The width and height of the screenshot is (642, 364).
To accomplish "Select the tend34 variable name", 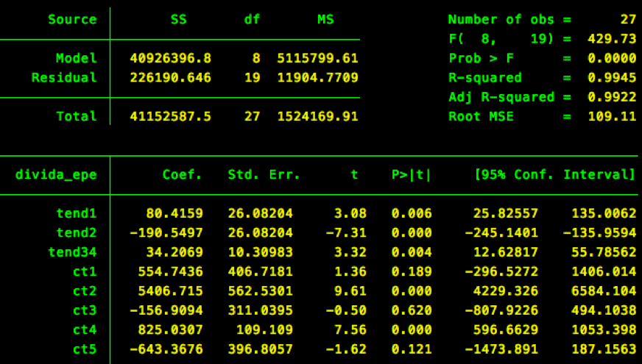I will [72, 252].
